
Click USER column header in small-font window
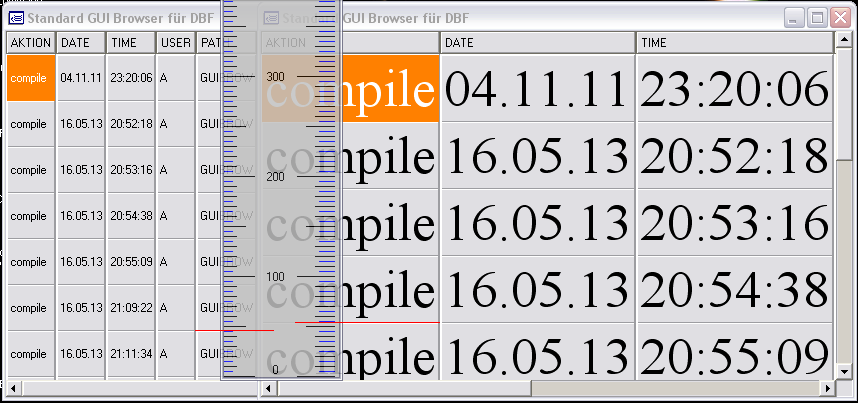176,43
